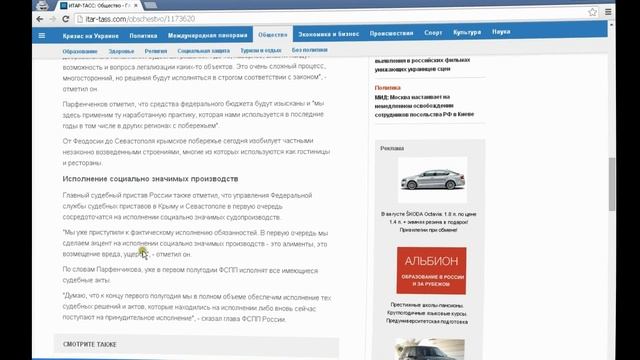The height and width of the screenshot is (360, 640).
Task: Open the Chrome menu icon
Action: 608,12
